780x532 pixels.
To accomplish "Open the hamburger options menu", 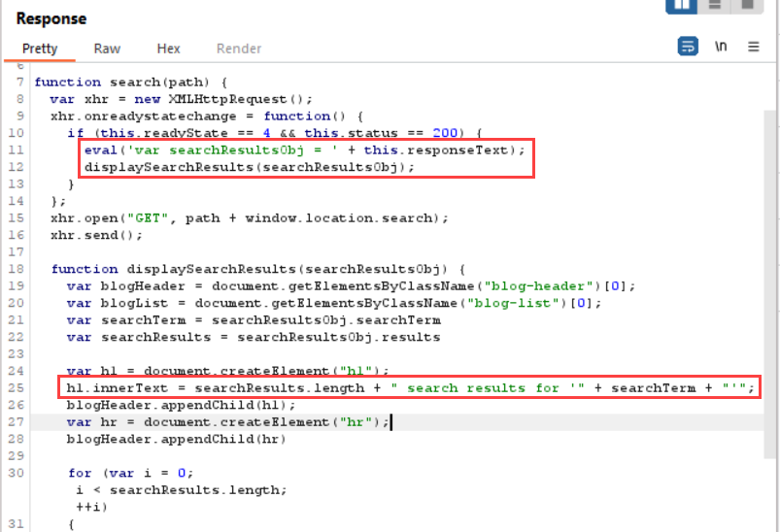I will tap(754, 47).
